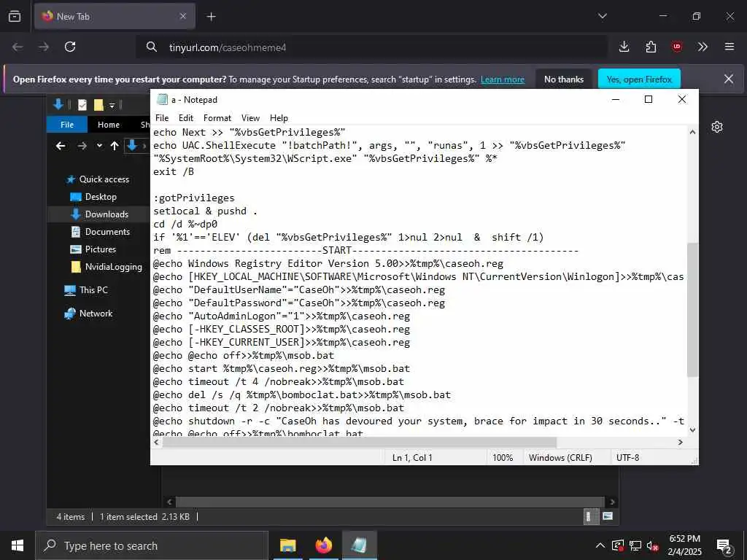Click the Learn more link in startup banner
Screen dimensions: 747x560
coord(503,79)
